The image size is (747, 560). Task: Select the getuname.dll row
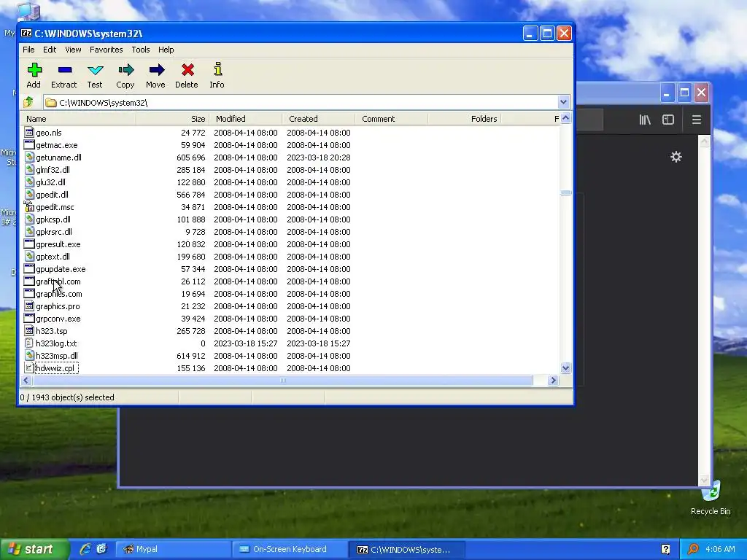[x=290, y=157]
